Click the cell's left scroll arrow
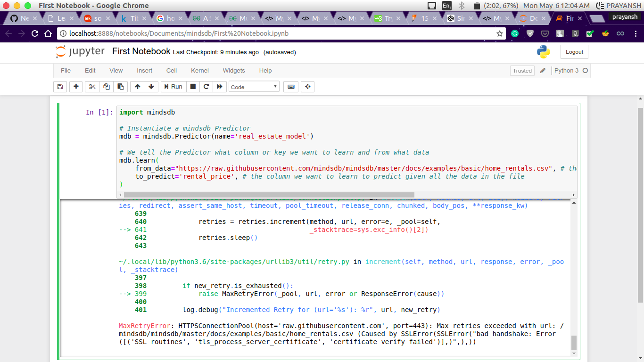Image resolution: width=644 pixels, height=362 pixels. coord(120,195)
